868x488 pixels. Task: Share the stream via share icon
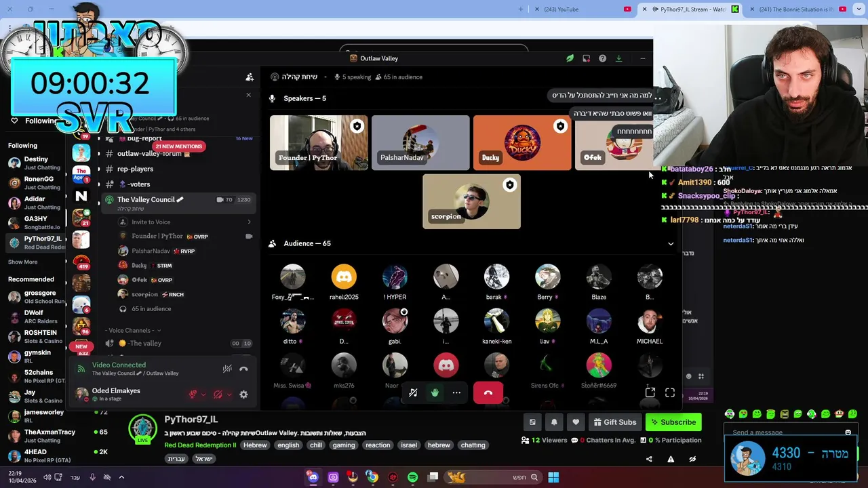point(649,459)
